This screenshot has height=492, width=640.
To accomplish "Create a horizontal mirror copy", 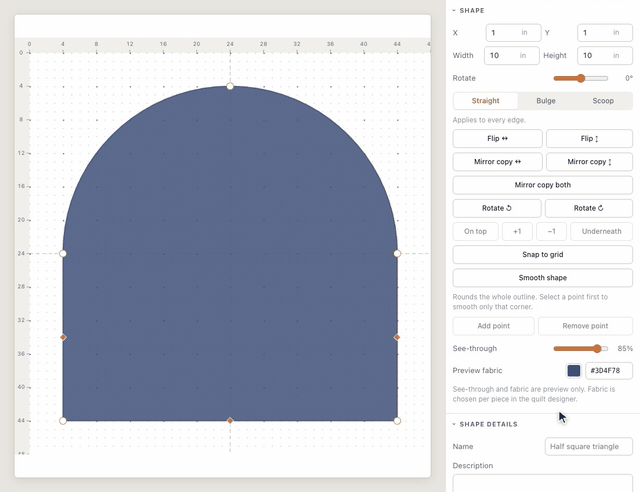I will (497, 162).
